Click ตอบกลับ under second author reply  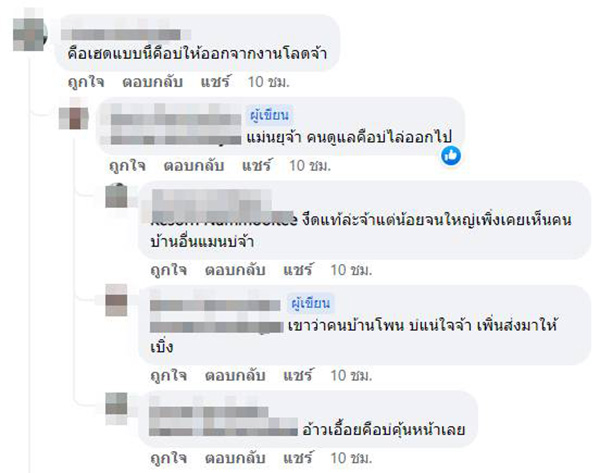click(x=235, y=375)
